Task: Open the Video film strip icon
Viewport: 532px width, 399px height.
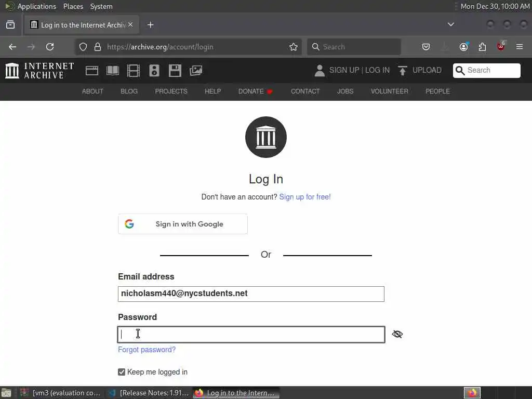Action: click(x=134, y=71)
